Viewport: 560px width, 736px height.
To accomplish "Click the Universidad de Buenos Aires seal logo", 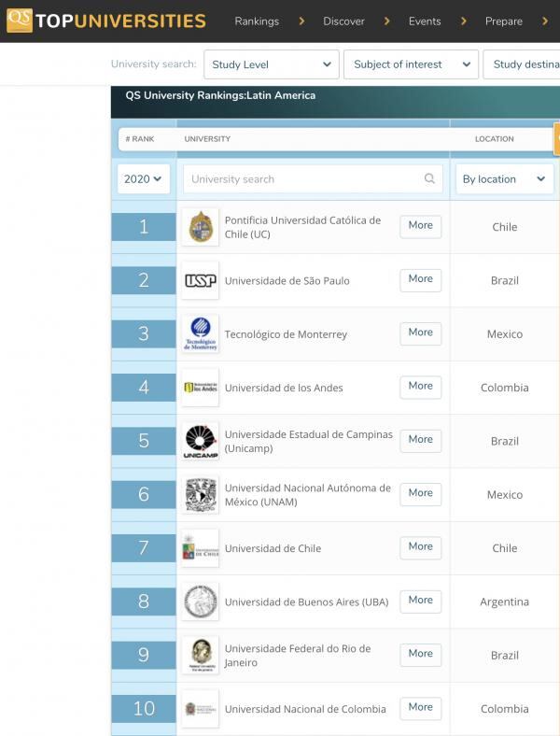I will (201, 602).
